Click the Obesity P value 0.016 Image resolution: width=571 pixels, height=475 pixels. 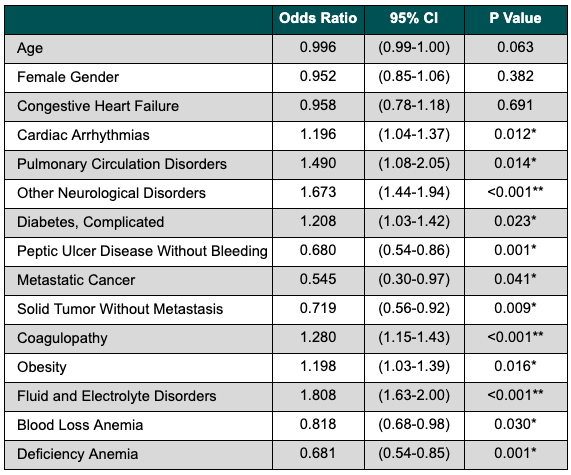tap(515, 366)
